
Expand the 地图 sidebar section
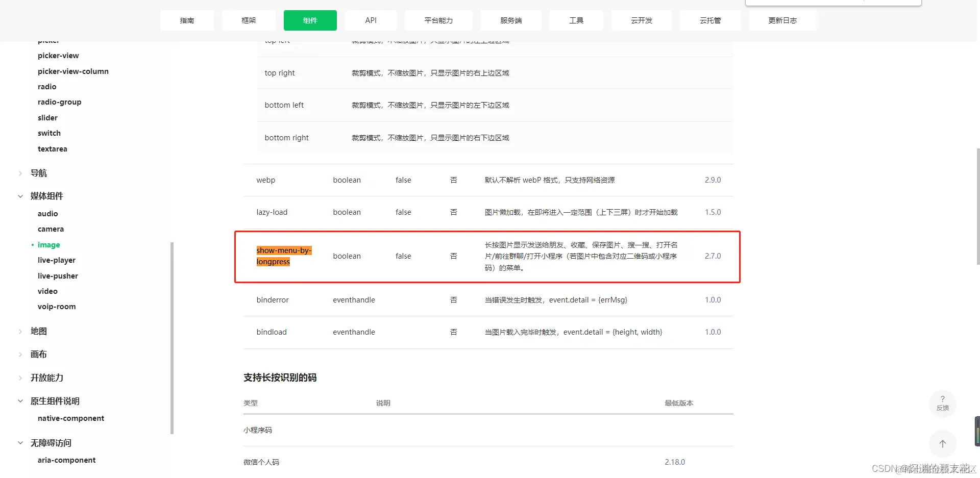coord(38,331)
